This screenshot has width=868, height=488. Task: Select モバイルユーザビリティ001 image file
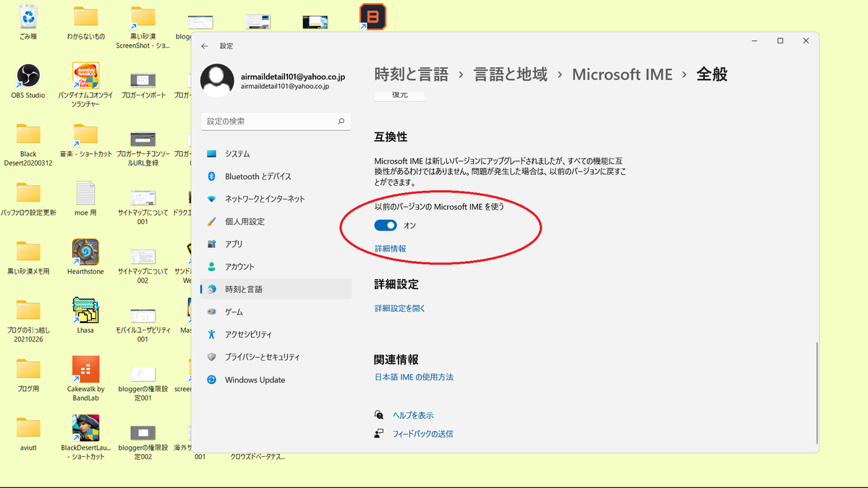pos(143,324)
